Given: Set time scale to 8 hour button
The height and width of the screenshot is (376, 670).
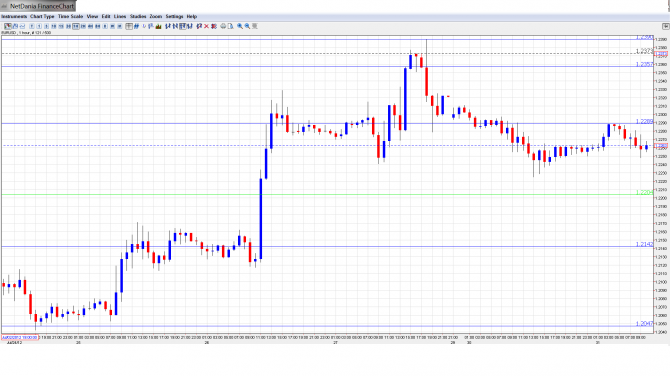Looking at the screenshot, I should click(x=97, y=26).
